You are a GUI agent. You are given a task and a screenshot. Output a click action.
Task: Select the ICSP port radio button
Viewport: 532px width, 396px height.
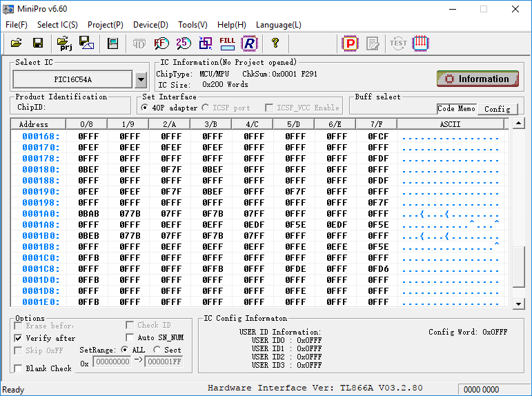point(205,108)
